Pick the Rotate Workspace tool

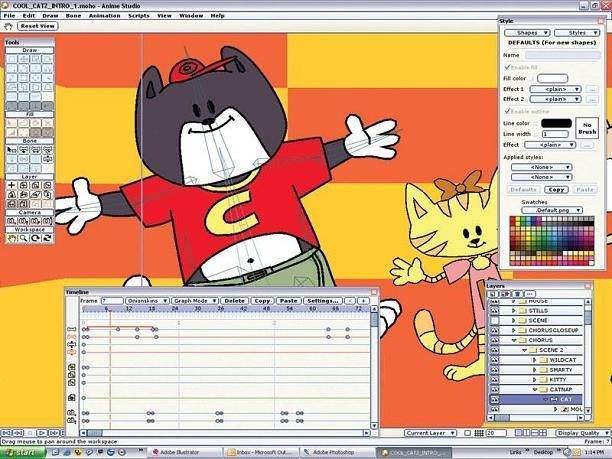click(x=36, y=238)
